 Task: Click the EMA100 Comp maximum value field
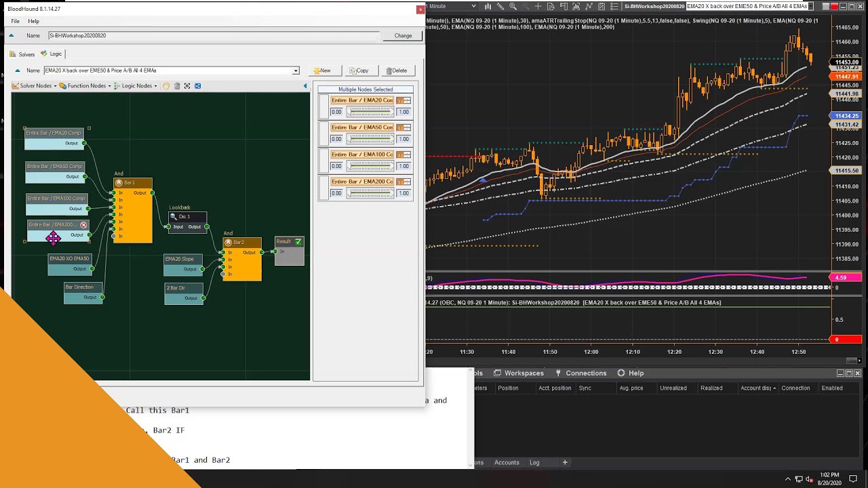pos(403,166)
